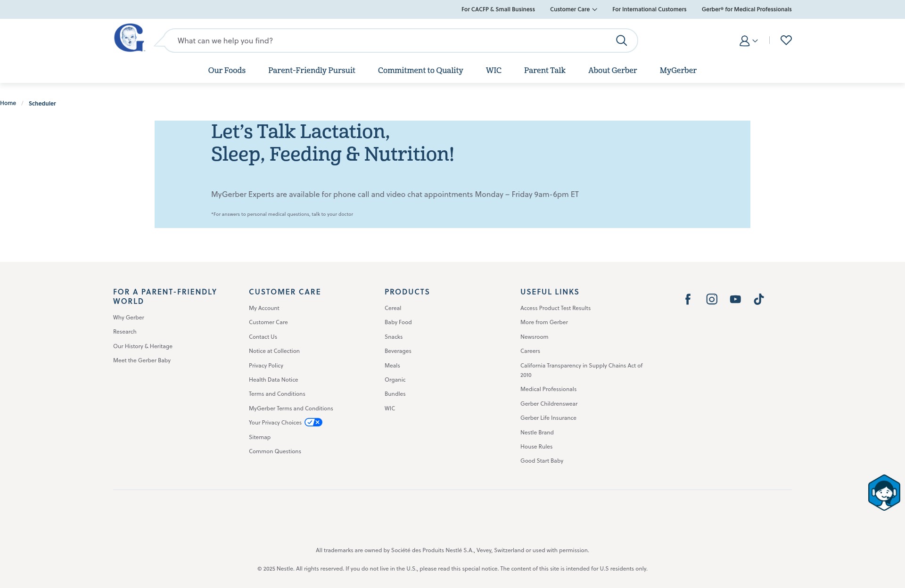Click Customer Care footer link
This screenshot has height=588, width=905.
[268, 322]
